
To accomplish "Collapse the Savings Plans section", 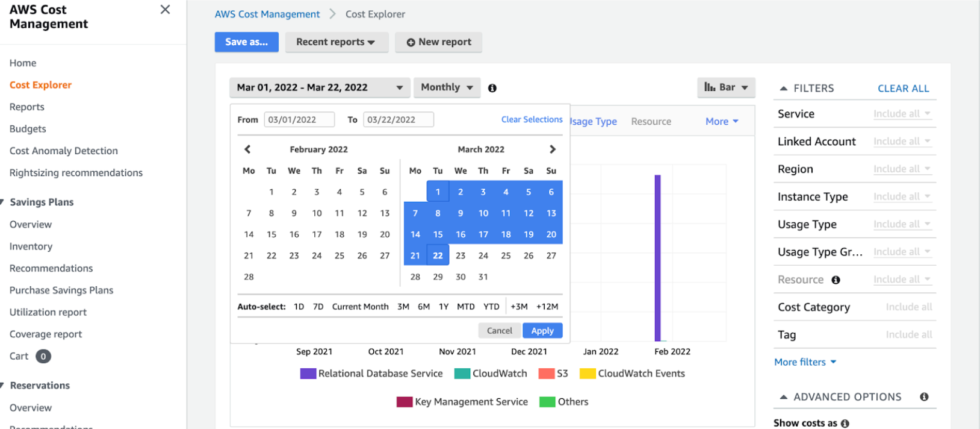I will coord(2,202).
